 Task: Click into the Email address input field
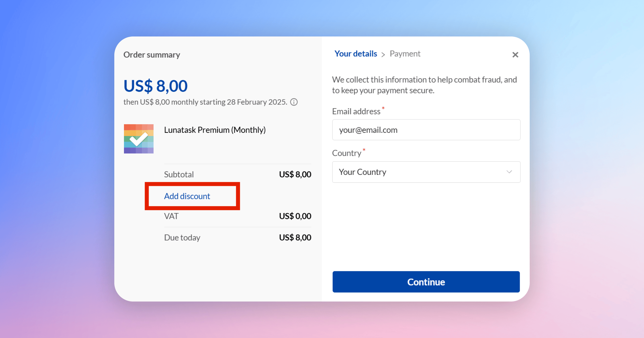tap(426, 130)
